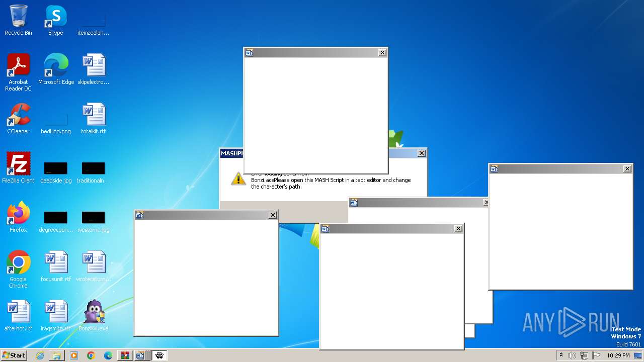Viewport: 644px width, 362px height.
Task: Click the title icon of the partly hidden blank window
Action: [x=354, y=203]
